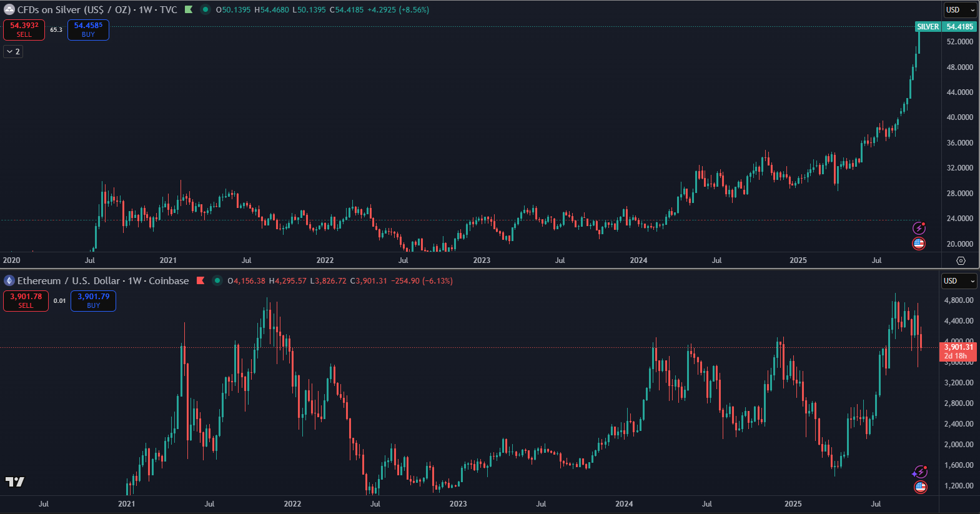
Task: Click the 3,200.00 price scale label
Action: [959, 383]
